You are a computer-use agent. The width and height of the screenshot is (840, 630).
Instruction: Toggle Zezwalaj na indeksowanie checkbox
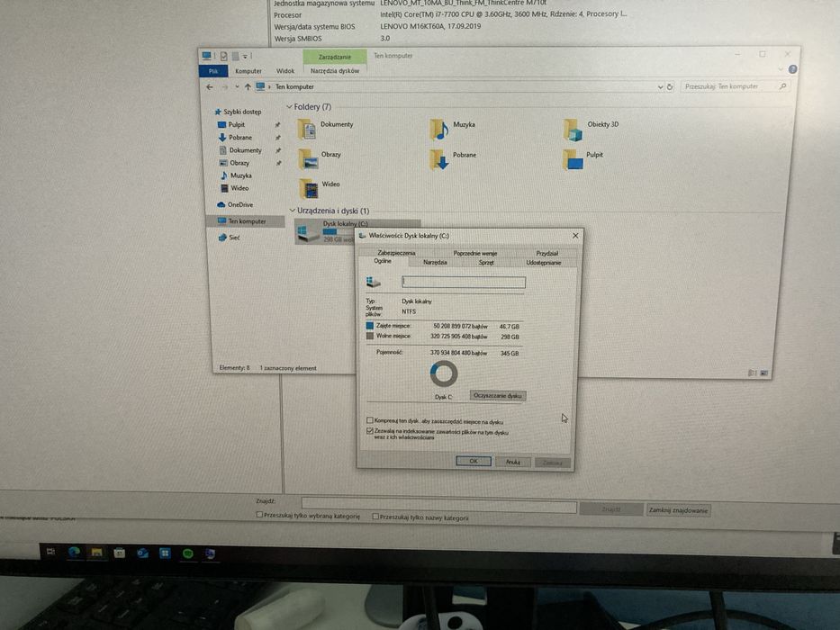[x=370, y=431]
